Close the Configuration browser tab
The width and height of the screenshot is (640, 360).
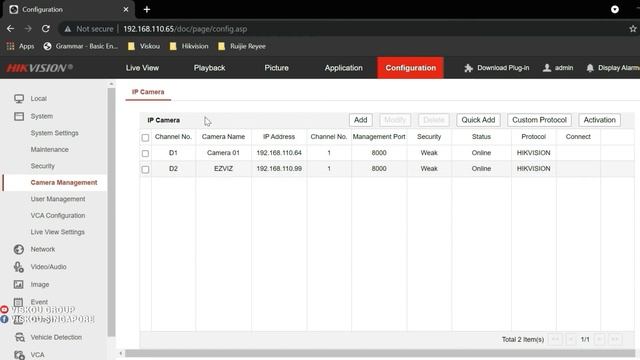click(126, 9)
